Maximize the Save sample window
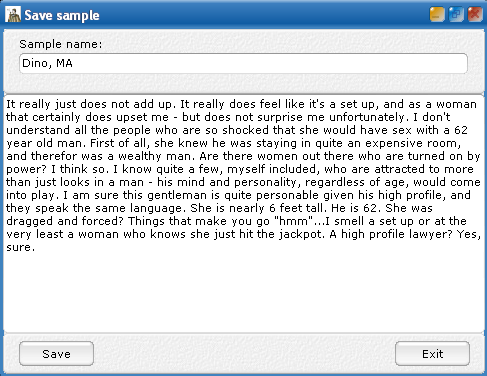 coord(456,15)
